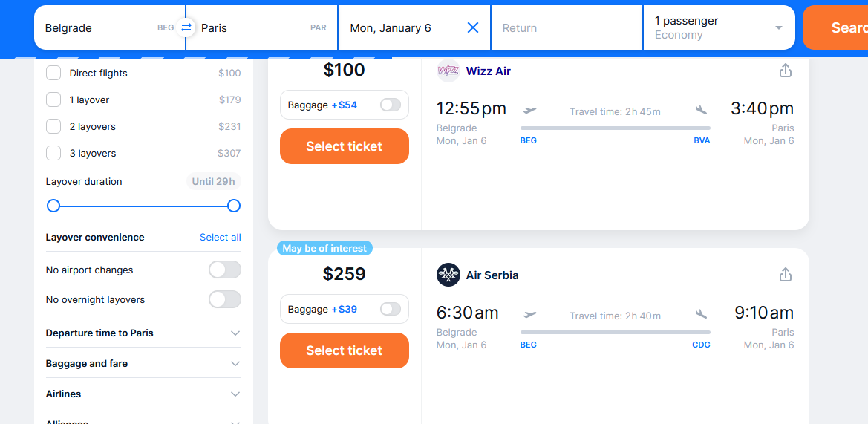
Task: Expand the Baggage and fare section
Action: pos(143,364)
